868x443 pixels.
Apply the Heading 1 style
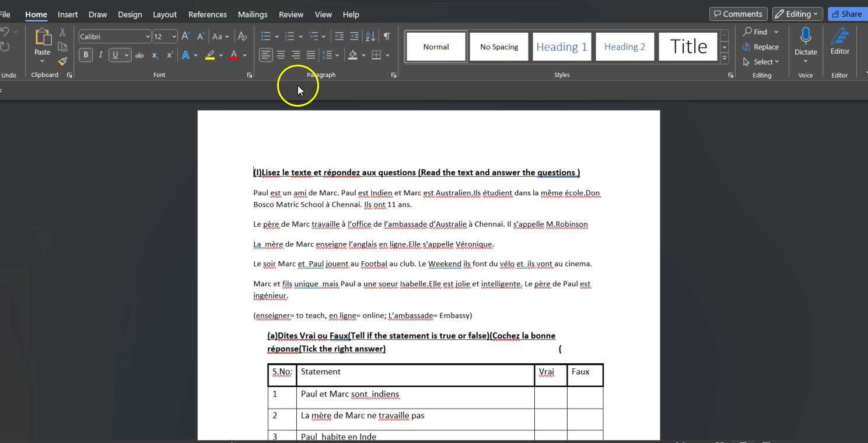coord(561,47)
